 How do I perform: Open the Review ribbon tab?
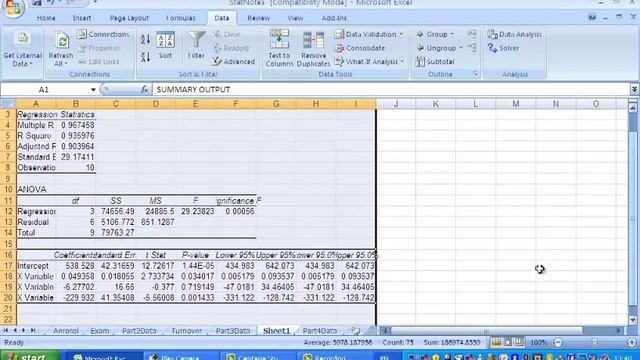tap(258, 18)
